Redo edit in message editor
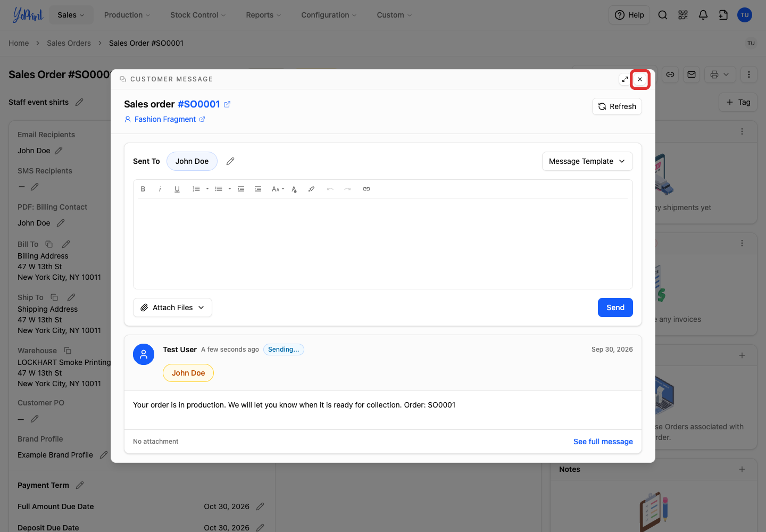Screen dimensions: 766x532 pyautogui.click(x=347, y=189)
